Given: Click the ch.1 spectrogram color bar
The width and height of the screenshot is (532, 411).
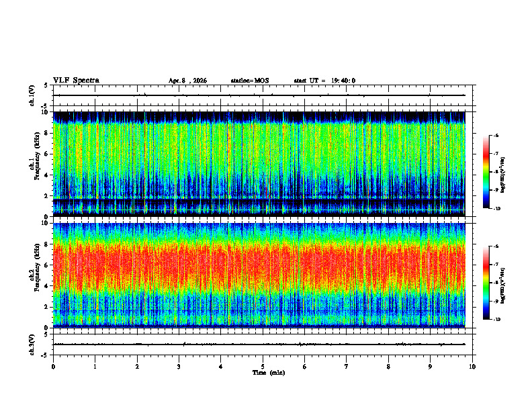Looking at the screenshot, I should 486,172.
